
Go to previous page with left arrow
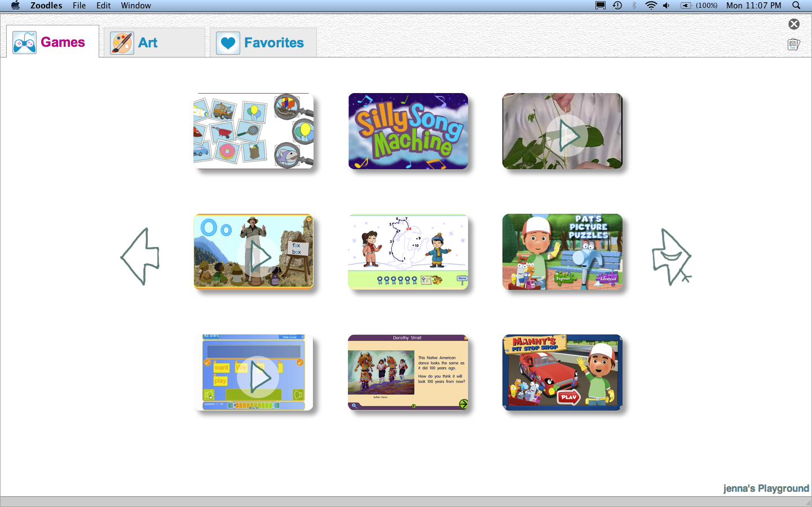click(x=140, y=257)
